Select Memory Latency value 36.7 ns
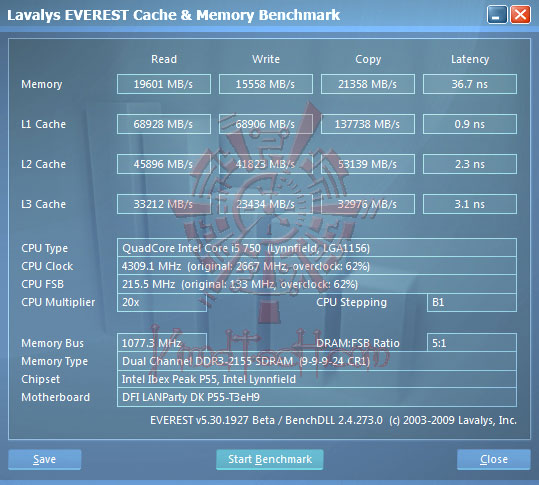539x485 pixels. pyautogui.click(x=470, y=84)
